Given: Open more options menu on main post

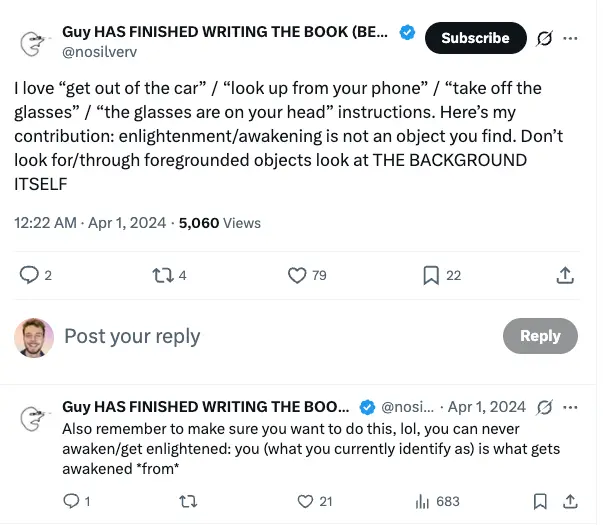Looking at the screenshot, I should click(571, 39).
